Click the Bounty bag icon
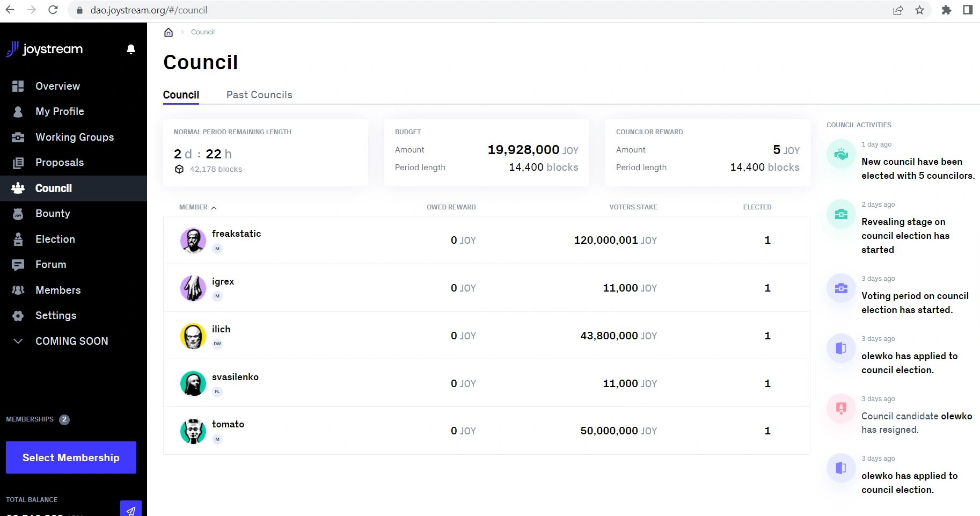 point(18,214)
